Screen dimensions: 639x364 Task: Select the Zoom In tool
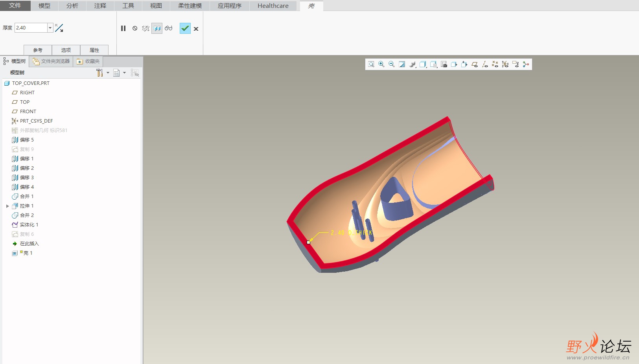coord(381,64)
